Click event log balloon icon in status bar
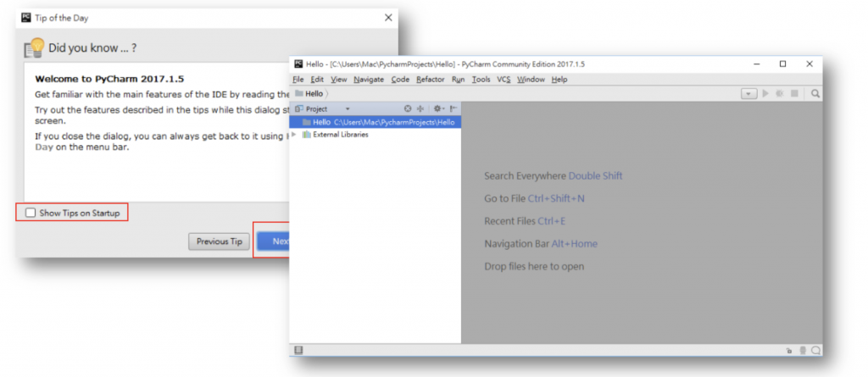Screen dimensions: 868x377 pos(816,351)
